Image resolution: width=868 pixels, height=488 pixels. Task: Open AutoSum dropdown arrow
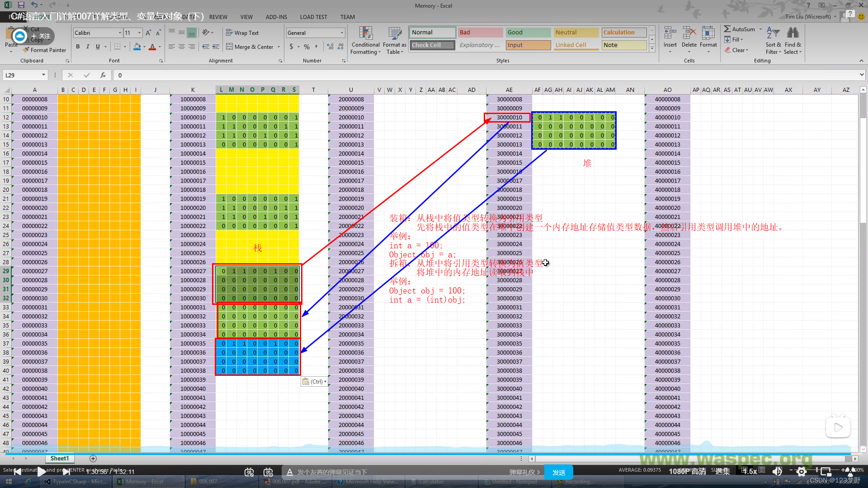point(761,29)
